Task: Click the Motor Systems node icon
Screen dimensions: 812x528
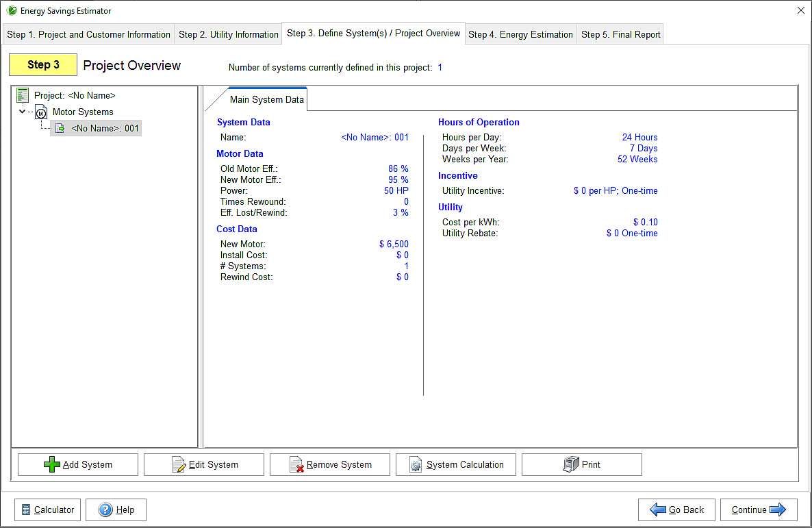Action: 41,112
